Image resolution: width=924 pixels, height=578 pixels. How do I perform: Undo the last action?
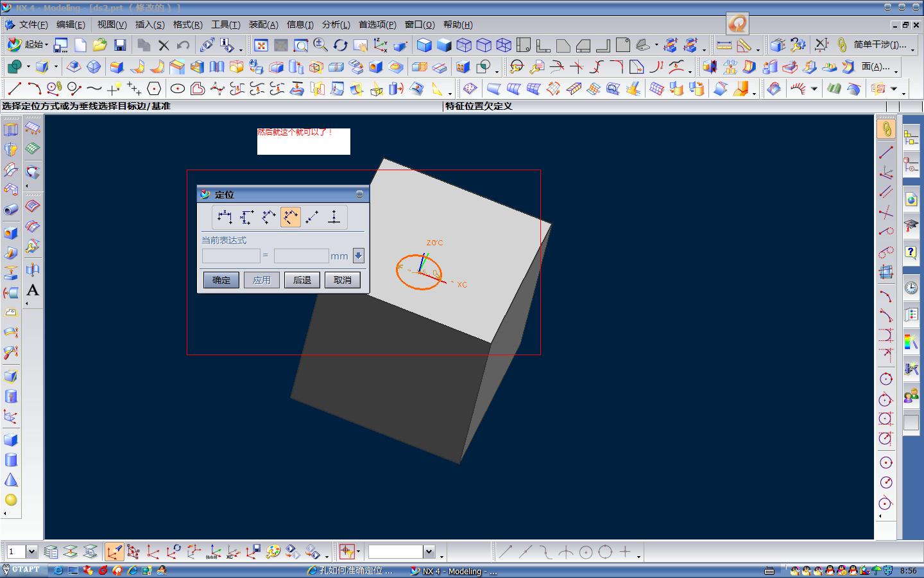[x=183, y=45]
